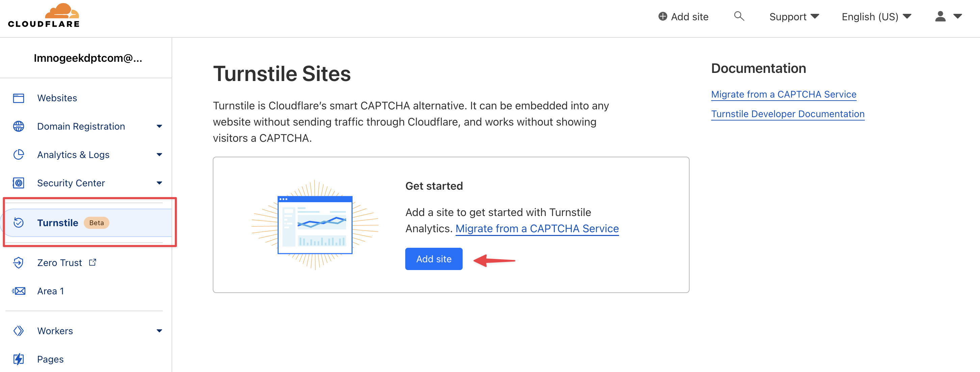Viewport: 980px width, 372px height.
Task: Click the Turnstile sidebar icon
Action: [x=19, y=222]
